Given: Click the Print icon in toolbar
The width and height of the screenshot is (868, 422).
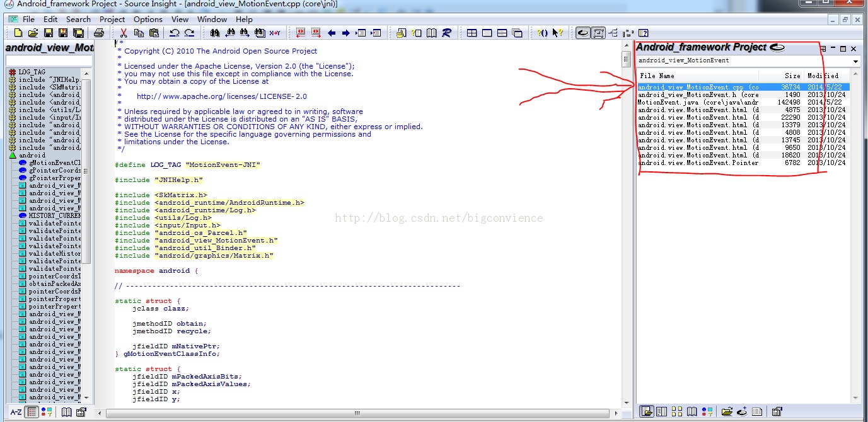Looking at the screenshot, I should 99,33.
